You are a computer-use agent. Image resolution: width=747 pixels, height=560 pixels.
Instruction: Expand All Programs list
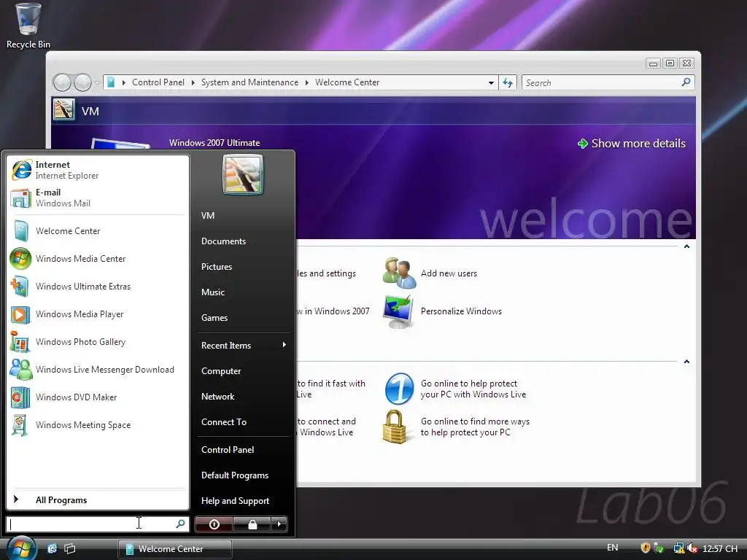tap(98, 500)
